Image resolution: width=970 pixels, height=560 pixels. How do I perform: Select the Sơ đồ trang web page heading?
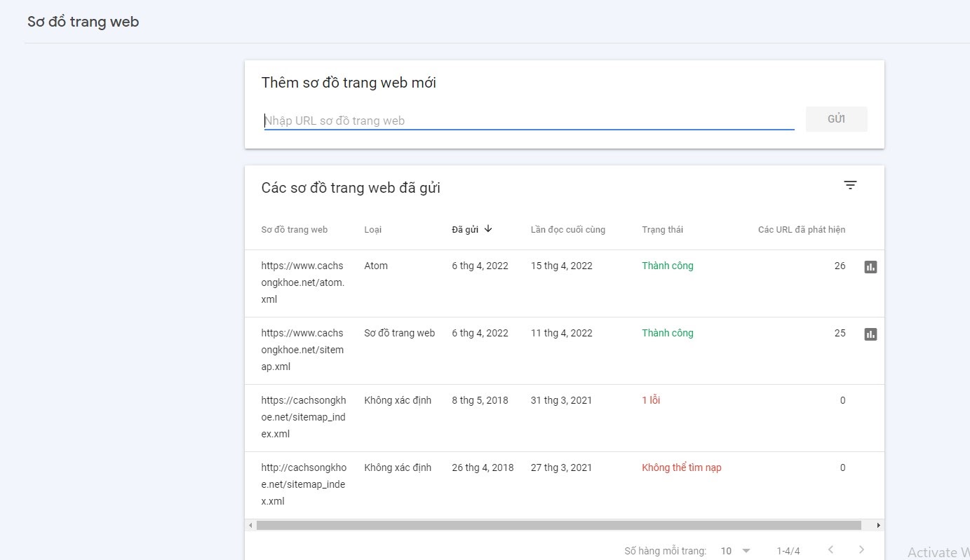pos(83,22)
